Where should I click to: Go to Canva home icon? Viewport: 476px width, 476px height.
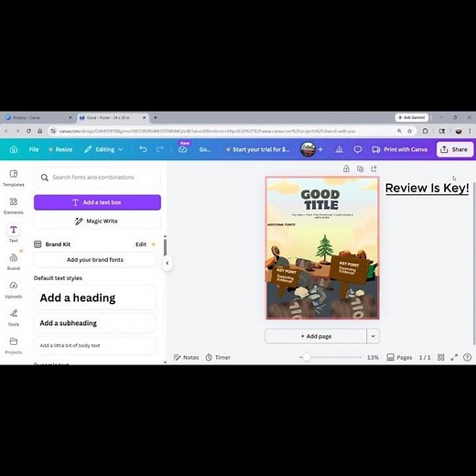14,149
